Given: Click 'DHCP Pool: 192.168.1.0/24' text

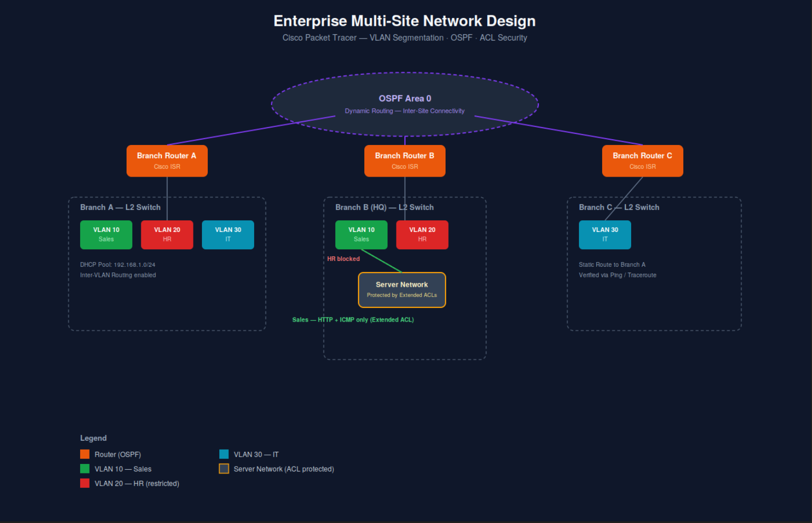Looking at the screenshot, I should pyautogui.click(x=118, y=265).
